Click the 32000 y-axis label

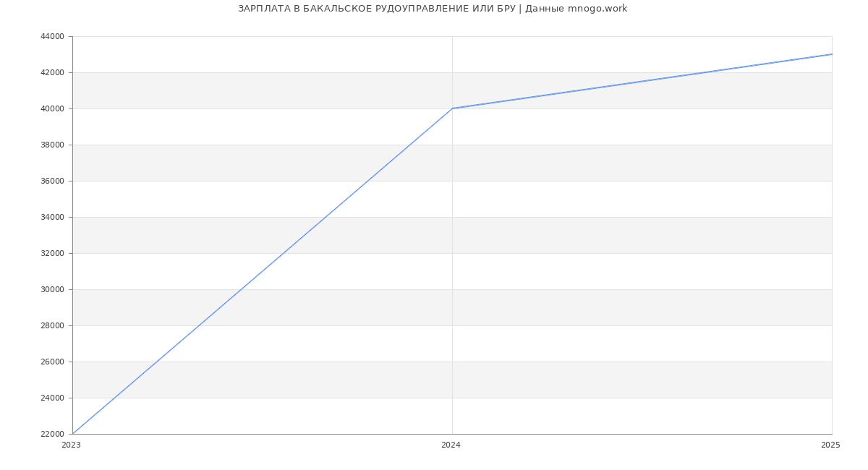[52, 254]
